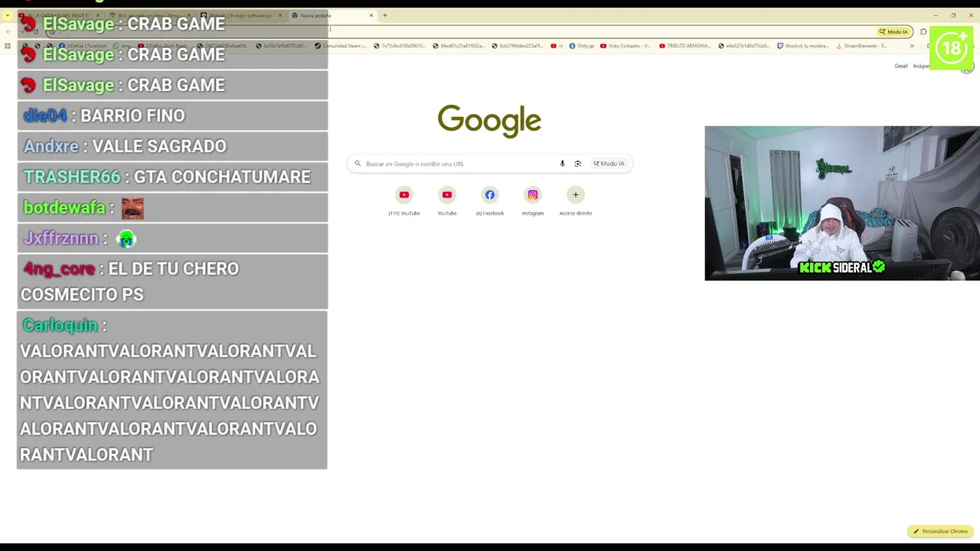
Task: Click the Google logo
Action: click(x=489, y=121)
